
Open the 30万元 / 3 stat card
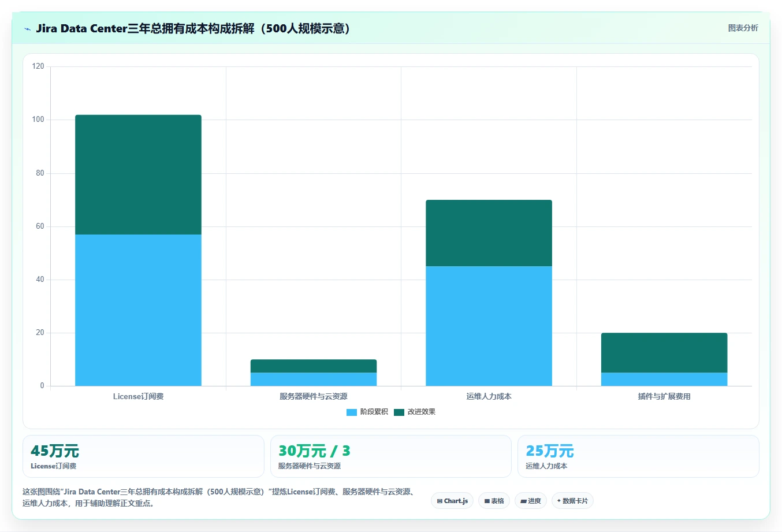pos(391,456)
